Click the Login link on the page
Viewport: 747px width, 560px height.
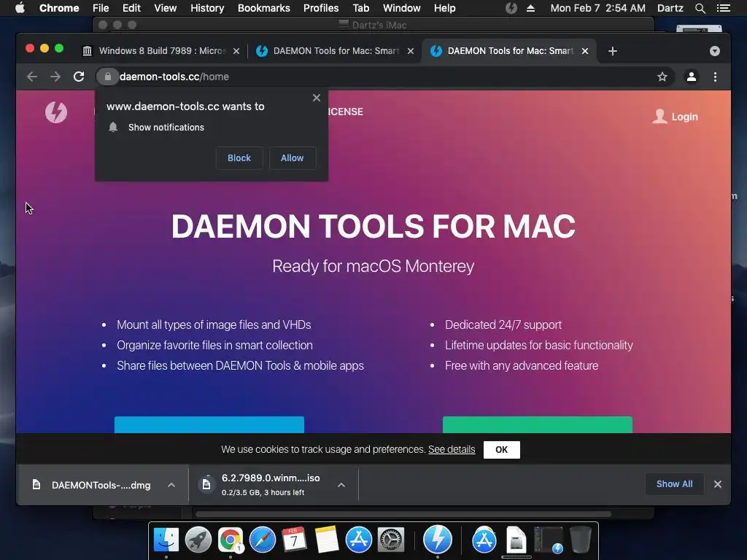click(675, 116)
